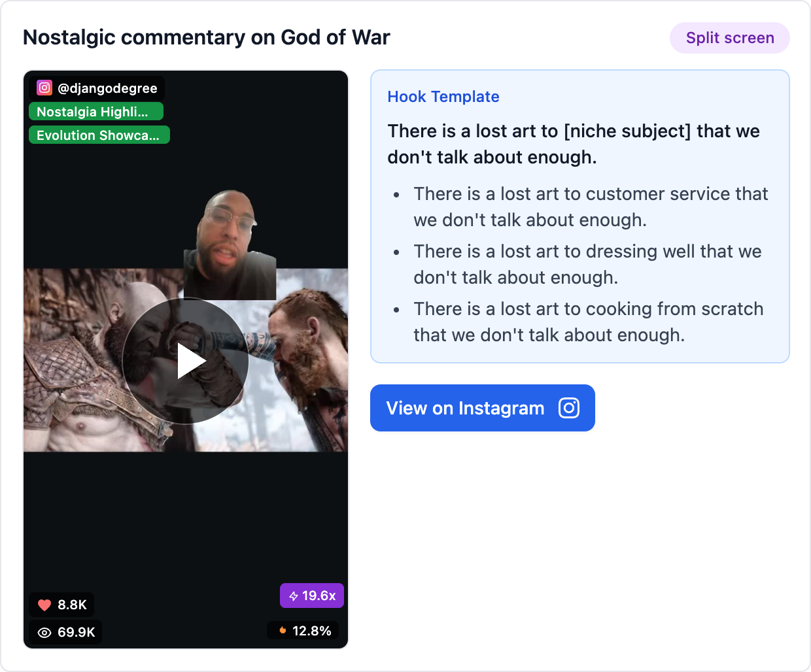Open the Nostalgia Highli... tag
The width and height of the screenshot is (811, 672).
click(x=95, y=112)
